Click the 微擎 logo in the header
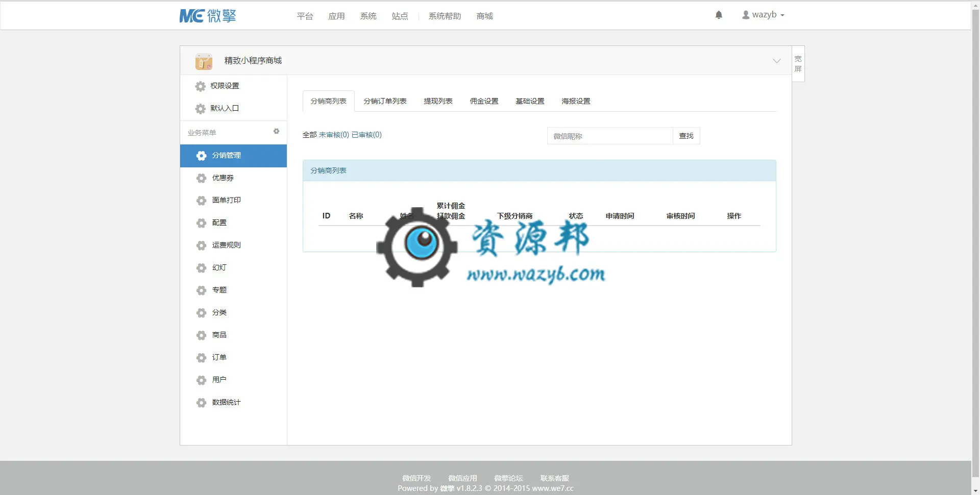Image resolution: width=980 pixels, height=495 pixels. (208, 16)
